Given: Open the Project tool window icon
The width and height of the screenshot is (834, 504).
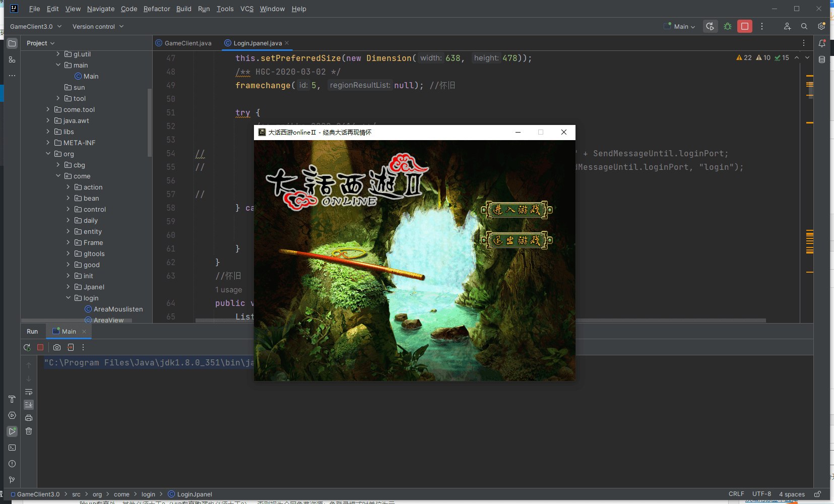Looking at the screenshot, I should point(12,43).
